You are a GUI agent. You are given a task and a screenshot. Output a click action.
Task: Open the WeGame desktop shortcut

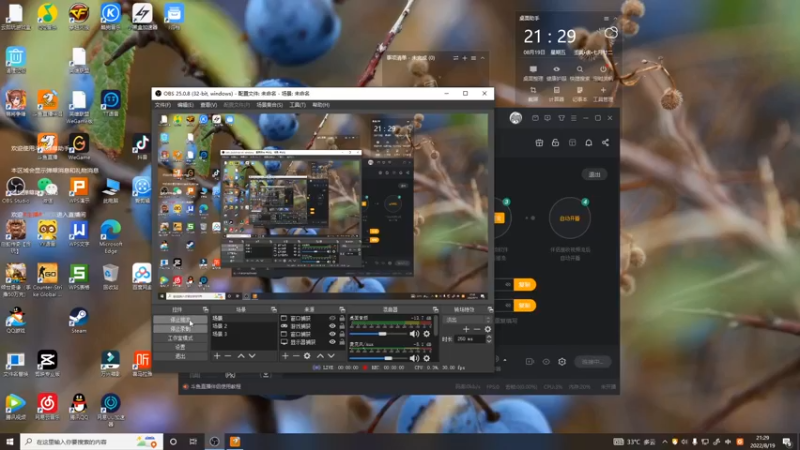pos(79,147)
